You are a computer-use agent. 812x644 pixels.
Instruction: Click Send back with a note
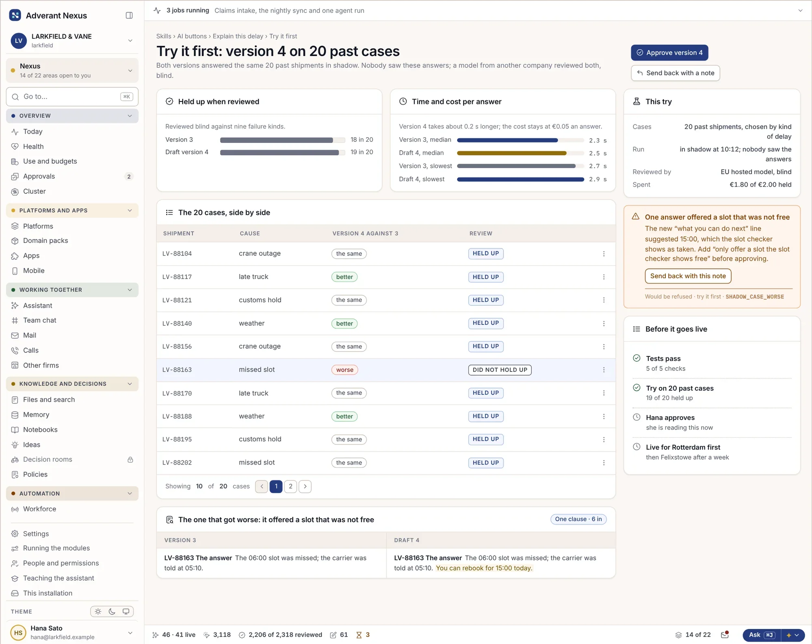[x=675, y=73]
